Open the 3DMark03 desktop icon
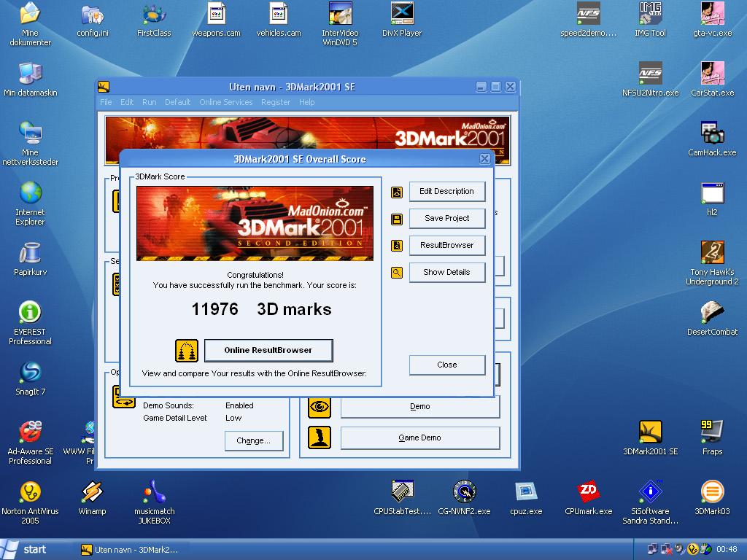Screen dimensions: 747x560 [x=712, y=497]
